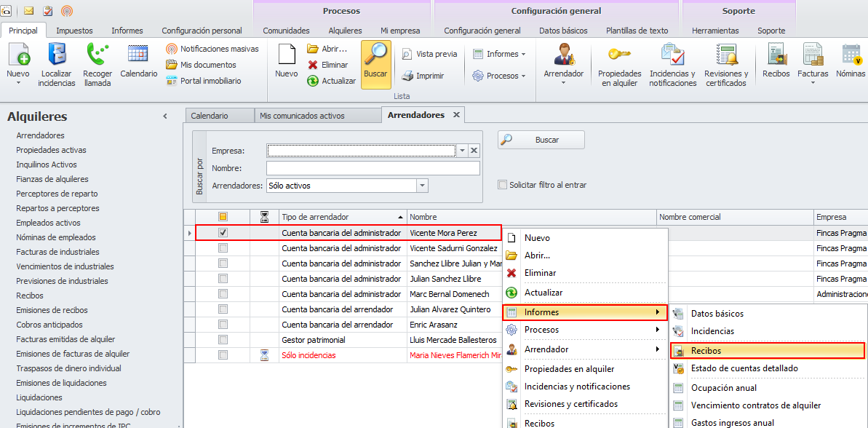
Task: Toggle the select-all checkbox in the grid header
Action: click(x=223, y=217)
